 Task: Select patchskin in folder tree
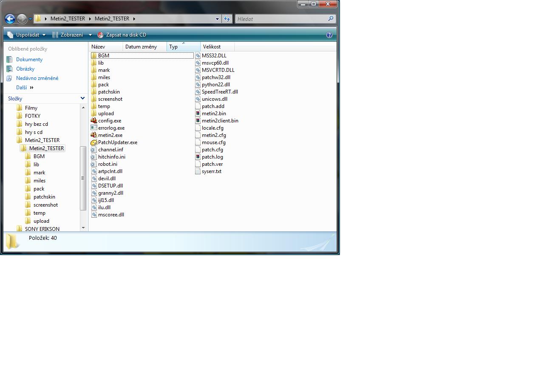[x=44, y=197]
